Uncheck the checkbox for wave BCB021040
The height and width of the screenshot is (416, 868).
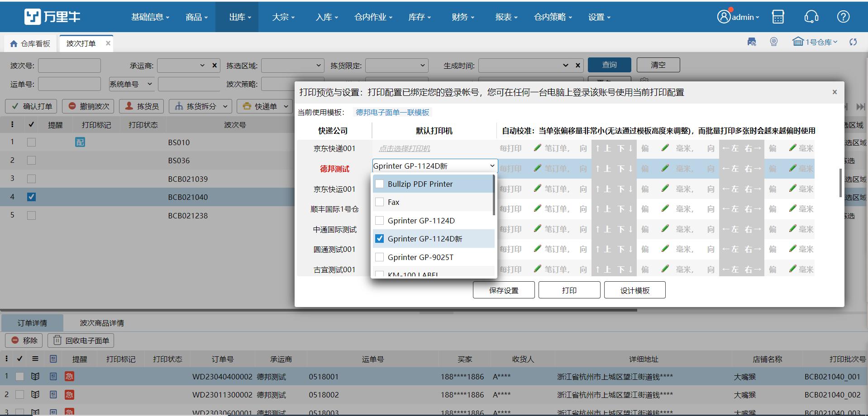pos(31,197)
